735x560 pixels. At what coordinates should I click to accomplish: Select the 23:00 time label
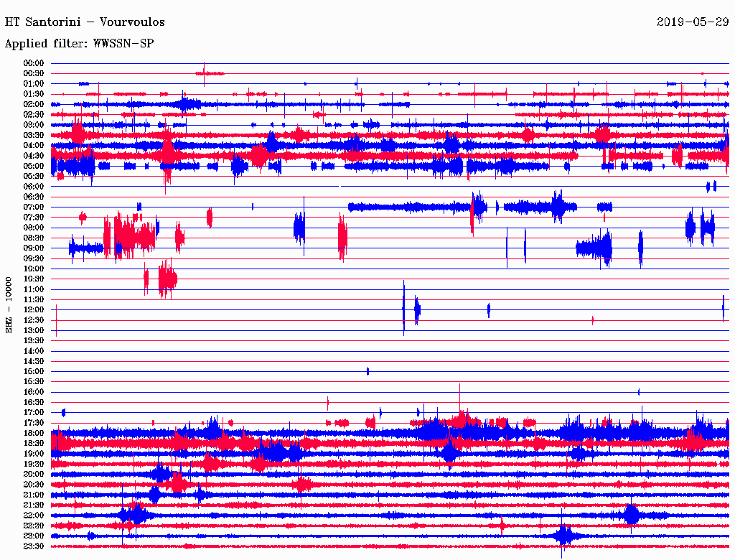(34, 536)
